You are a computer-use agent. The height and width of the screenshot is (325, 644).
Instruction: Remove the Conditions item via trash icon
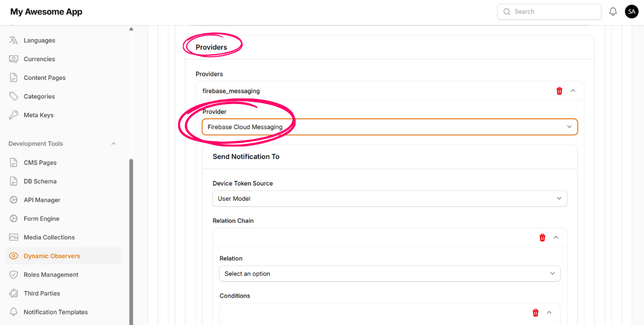[x=536, y=313]
